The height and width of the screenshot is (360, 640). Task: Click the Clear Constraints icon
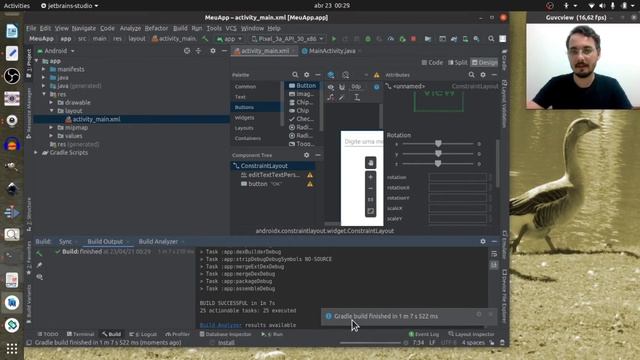[x=331, y=97]
